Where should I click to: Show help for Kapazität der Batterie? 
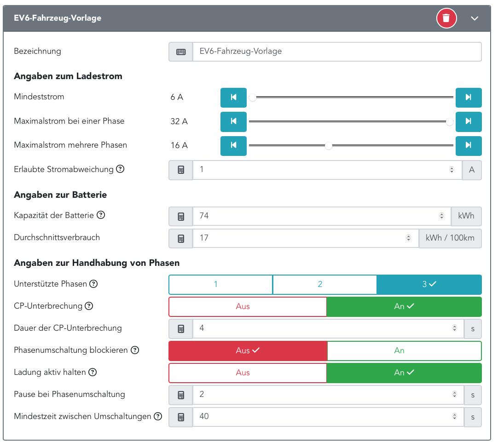(101, 215)
